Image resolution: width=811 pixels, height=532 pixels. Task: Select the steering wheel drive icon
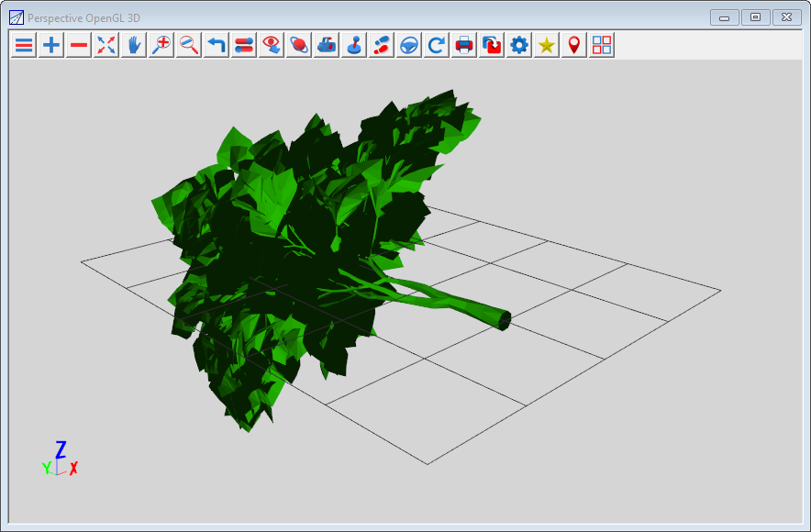(409, 45)
